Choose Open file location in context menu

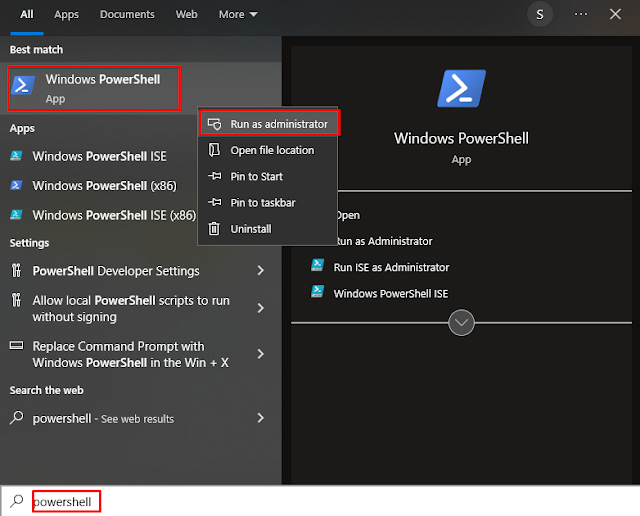pos(268,150)
